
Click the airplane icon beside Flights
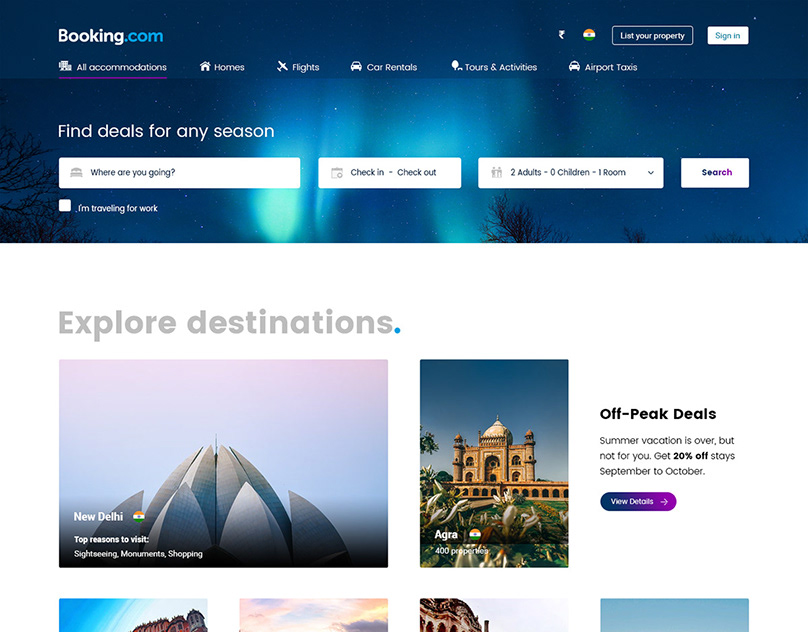click(282, 66)
